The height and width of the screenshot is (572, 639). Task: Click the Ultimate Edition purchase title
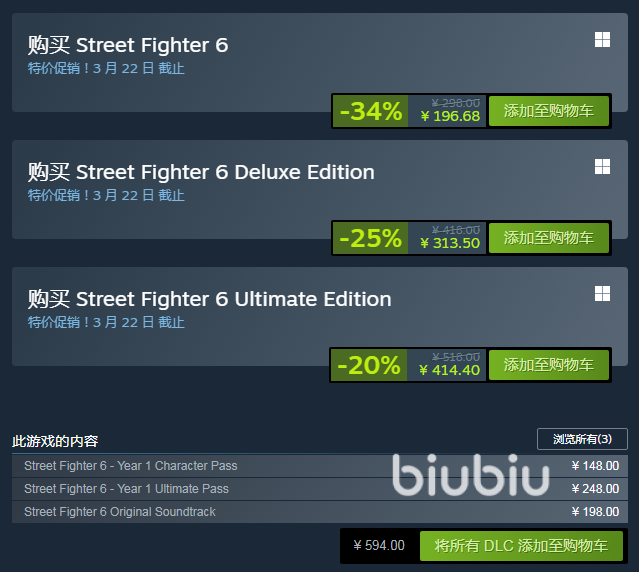[x=209, y=299]
